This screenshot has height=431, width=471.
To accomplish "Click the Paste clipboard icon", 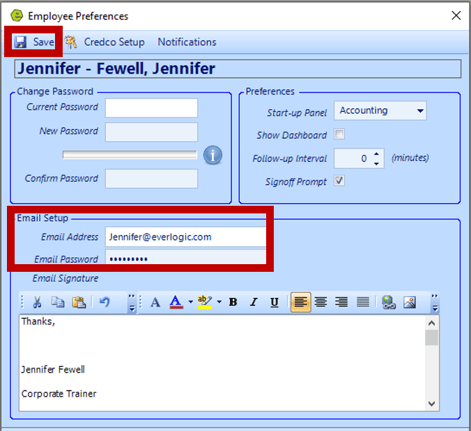I will point(79,302).
